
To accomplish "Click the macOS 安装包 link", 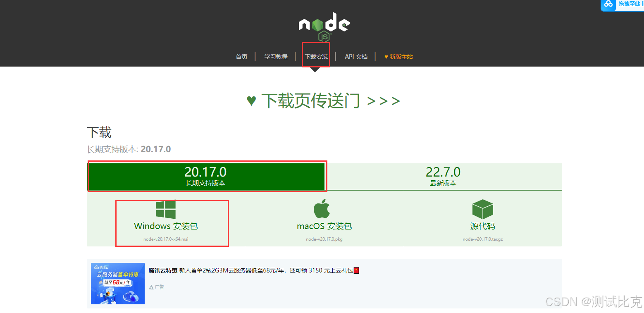I will coord(324,226).
